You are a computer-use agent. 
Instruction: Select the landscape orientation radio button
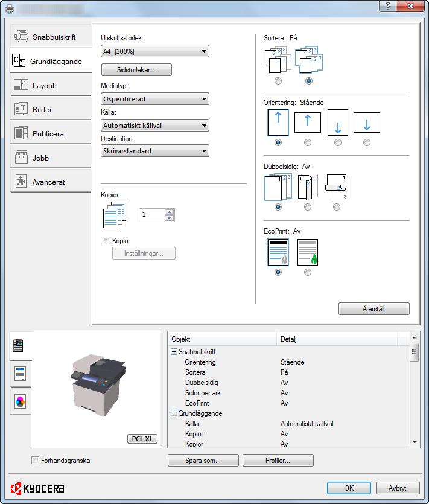[308, 142]
